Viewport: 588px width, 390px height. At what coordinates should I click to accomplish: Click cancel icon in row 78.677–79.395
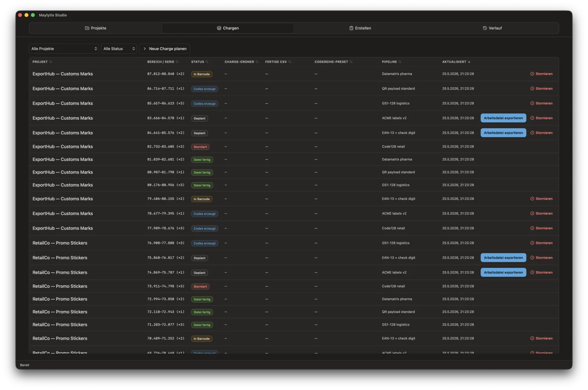[532, 213]
